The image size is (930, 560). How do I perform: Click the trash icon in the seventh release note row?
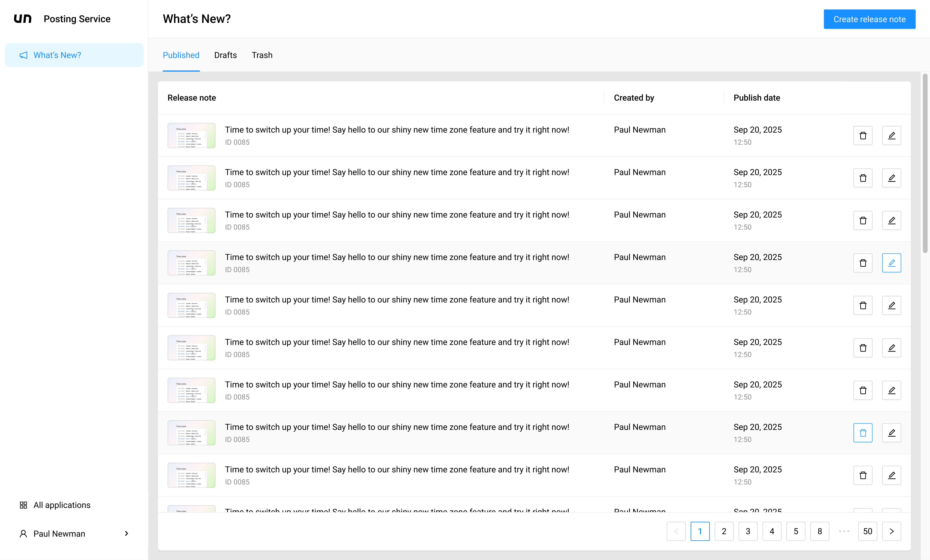click(x=863, y=390)
